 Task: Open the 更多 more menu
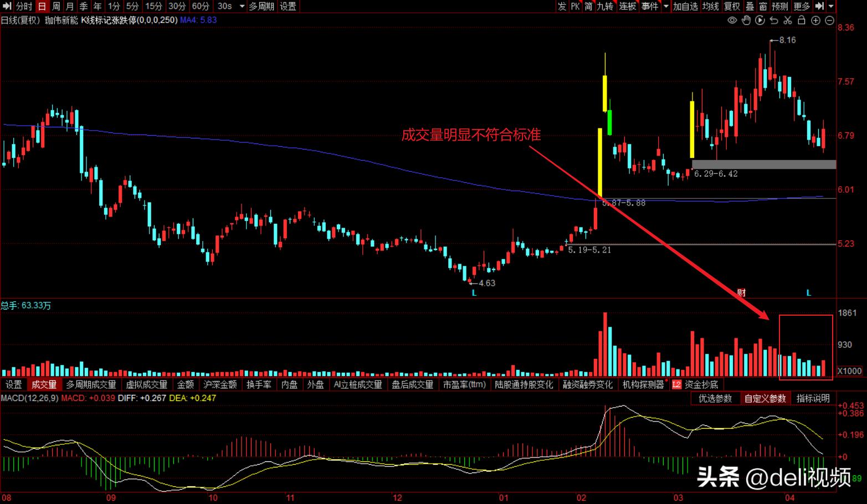click(x=802, y=6)
